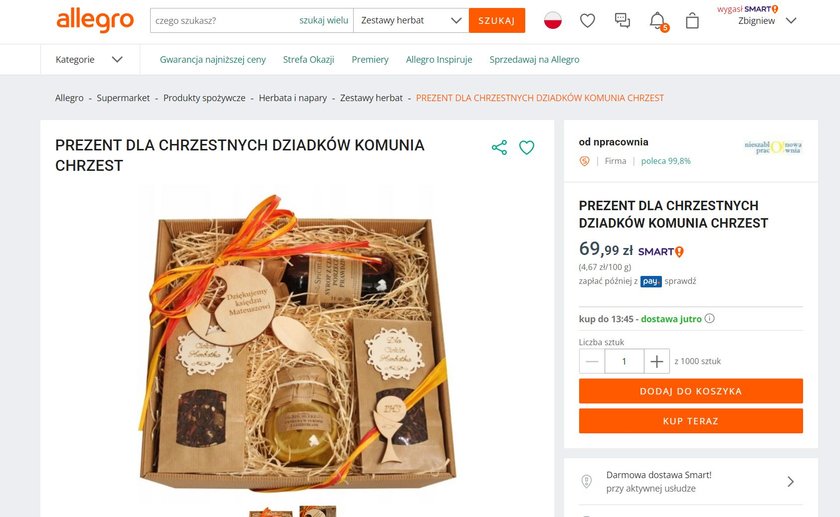Open the Allegro Inspiruje menu item
This screenshot has width=840, height=517.
(439, 59)
